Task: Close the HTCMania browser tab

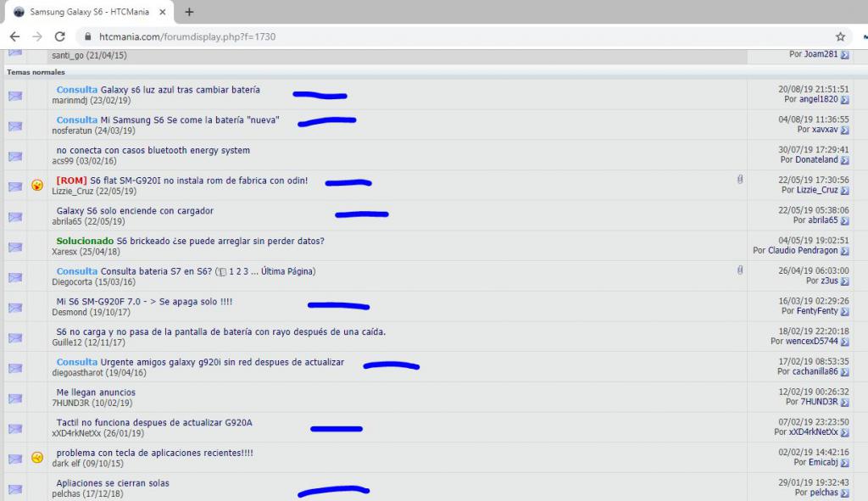Action: click(162, 12)
